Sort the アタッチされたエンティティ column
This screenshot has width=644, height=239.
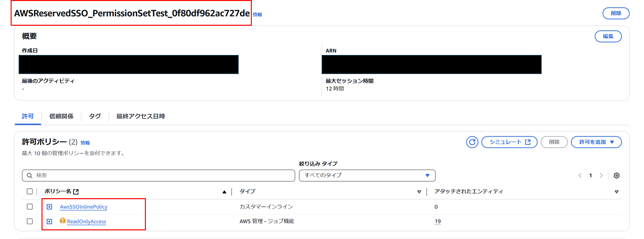tap(616, 192)
